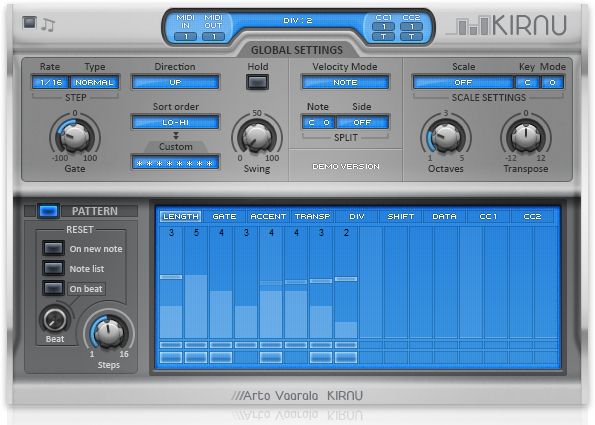The width and height of the screenshot is (595, 425).
Task: Toggle the small dark square left of Pattern
Action: 30,211
